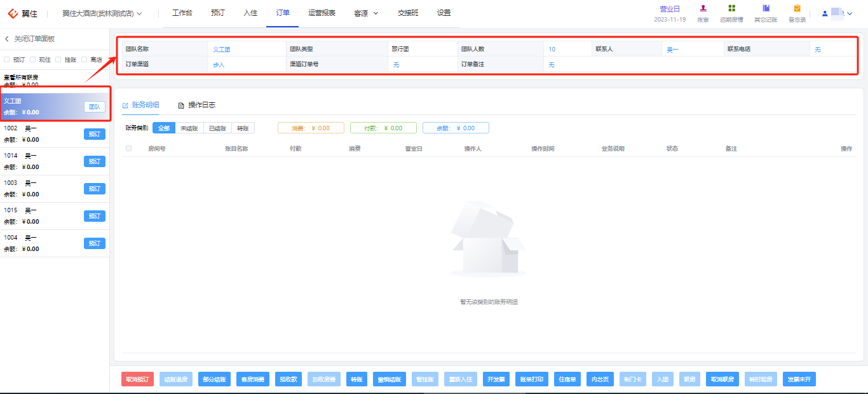Filter accounts by 已结账
868x394 pixels.
tap(217, 128)
